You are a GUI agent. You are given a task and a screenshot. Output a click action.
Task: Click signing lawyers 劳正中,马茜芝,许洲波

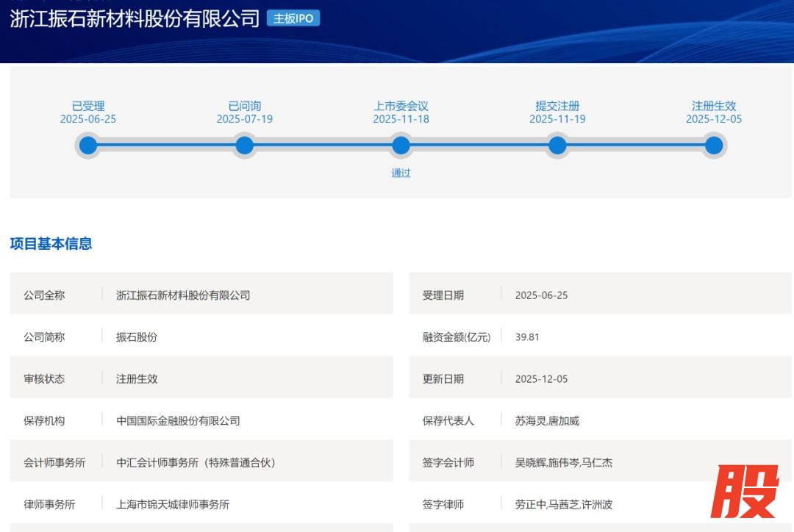pyautogui.click(x=564, y=505)
